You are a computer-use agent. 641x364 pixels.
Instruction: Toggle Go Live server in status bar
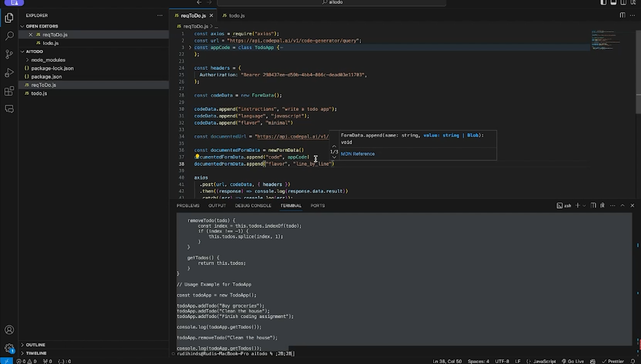pos(573,361)
